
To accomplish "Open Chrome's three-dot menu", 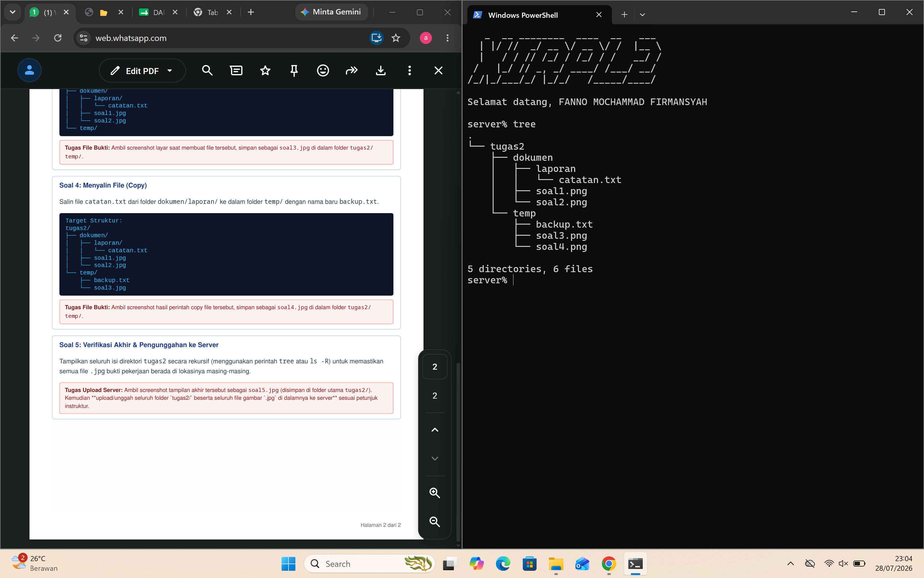I will pos(448,38).
